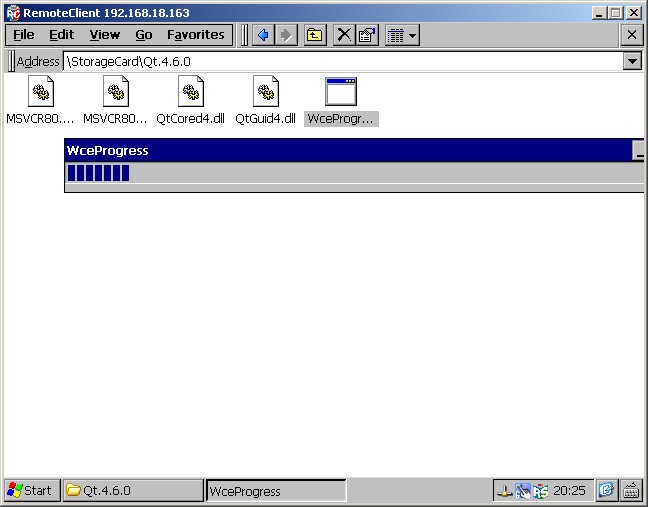Open the Go menu
This screenshot has height=507, width=648.
[143, 35]
